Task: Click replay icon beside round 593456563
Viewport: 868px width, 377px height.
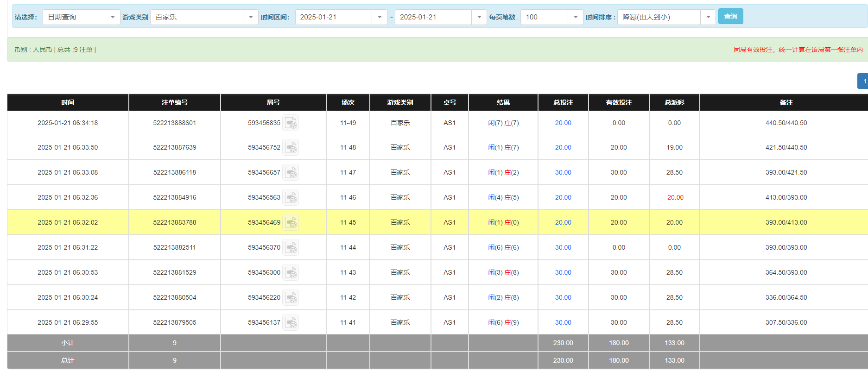Action: (x=291, y=198)
